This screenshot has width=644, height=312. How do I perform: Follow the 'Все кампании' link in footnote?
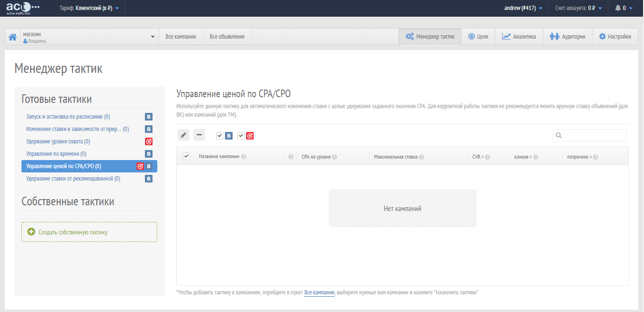point(319,292)
